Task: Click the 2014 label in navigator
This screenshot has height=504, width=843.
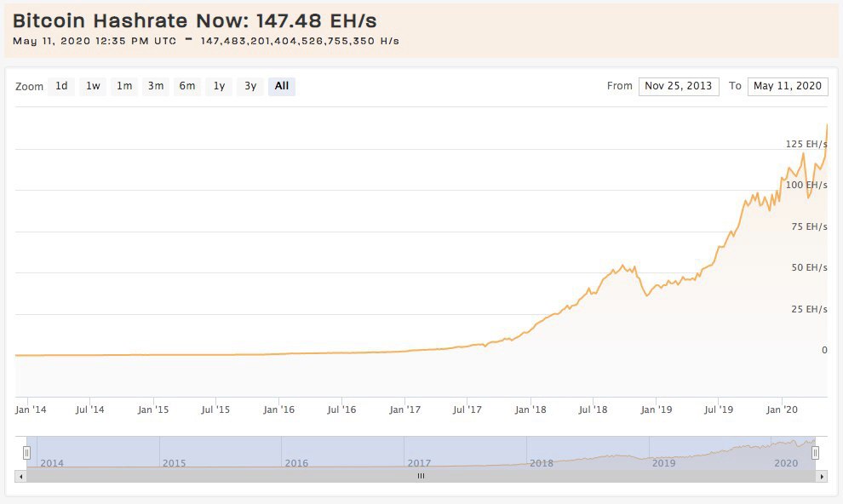Action: tap(52, 463)
